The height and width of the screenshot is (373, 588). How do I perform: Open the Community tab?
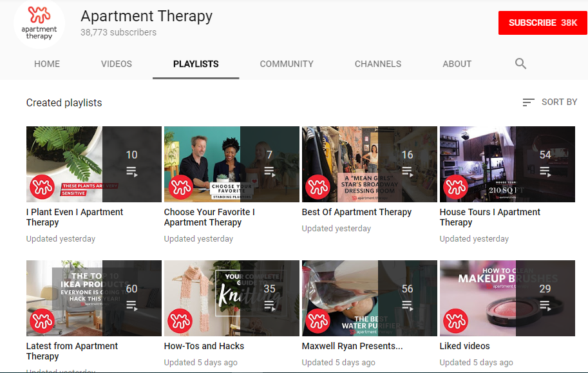(287, 64)
